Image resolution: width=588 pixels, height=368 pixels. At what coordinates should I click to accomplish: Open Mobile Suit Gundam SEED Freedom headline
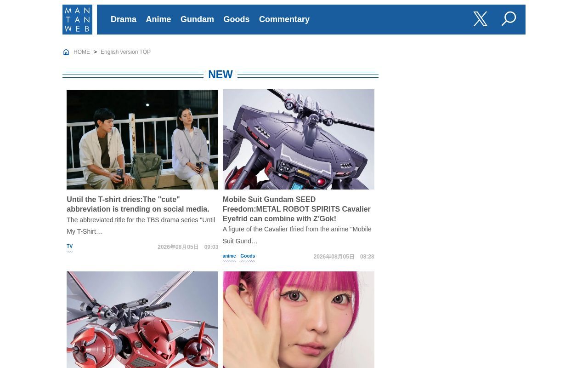point(297,209)
